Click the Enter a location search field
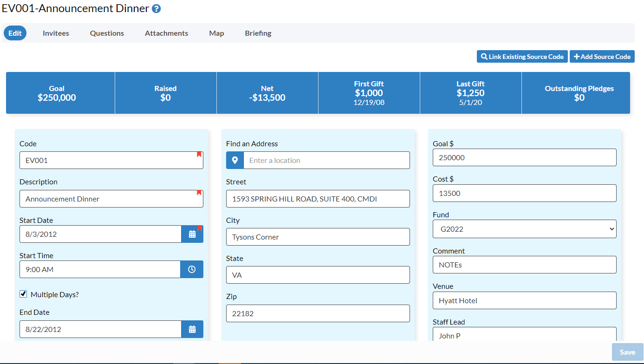This screenshot has height=364, width=644. pos(327,160)
